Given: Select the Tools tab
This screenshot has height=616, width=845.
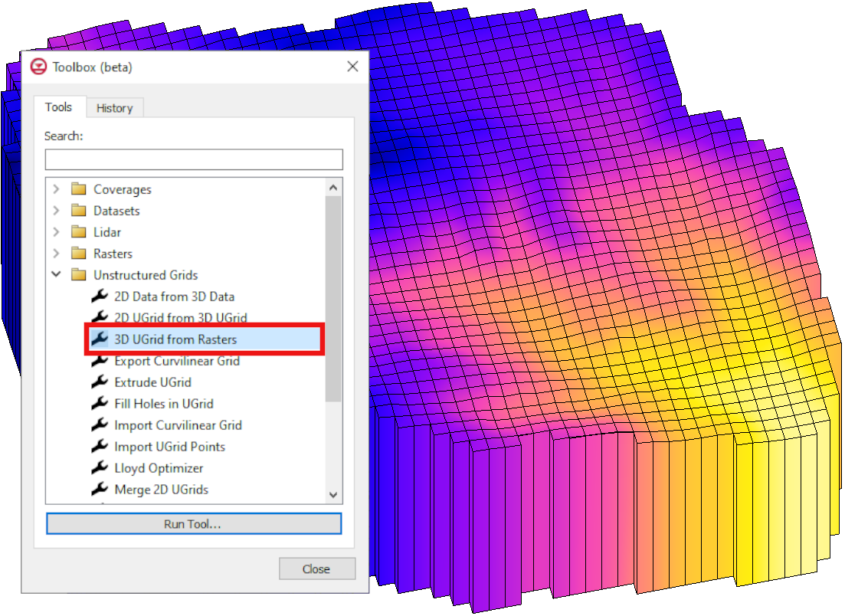Looking at the screenshot, I should pyautogui.click(x=59, y=106).
